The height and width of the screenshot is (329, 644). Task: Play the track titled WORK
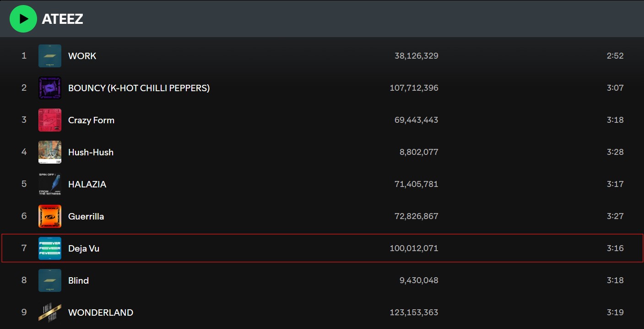(82, 56)
